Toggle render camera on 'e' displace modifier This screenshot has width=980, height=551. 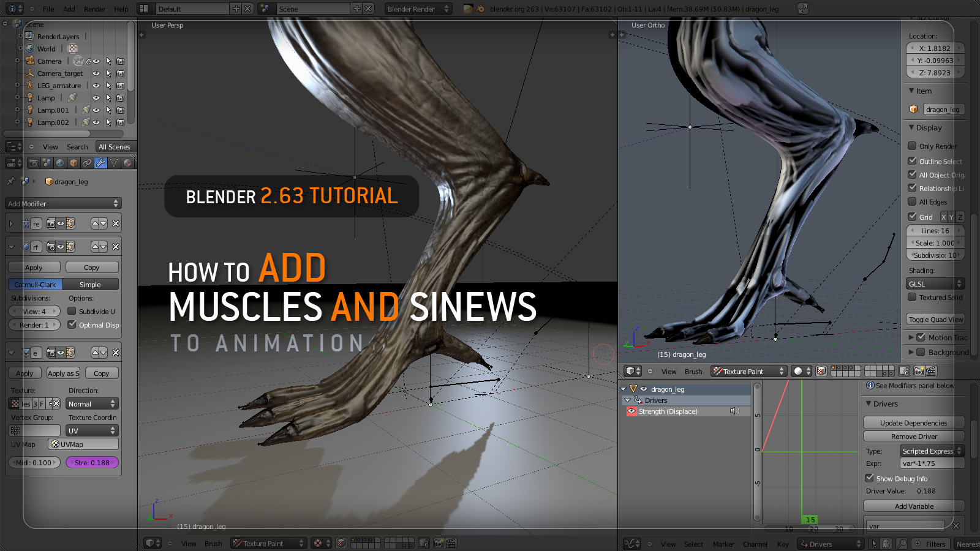tap(51, 353)
